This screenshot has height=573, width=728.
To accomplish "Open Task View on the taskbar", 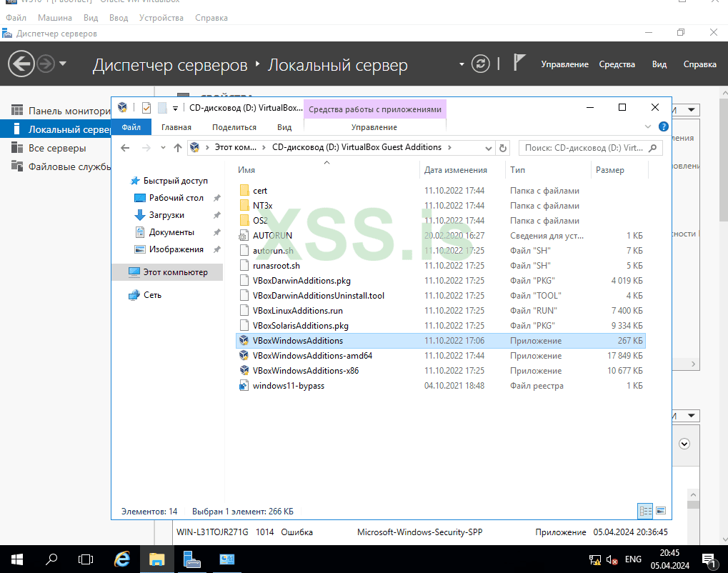I will click(86, 559).
